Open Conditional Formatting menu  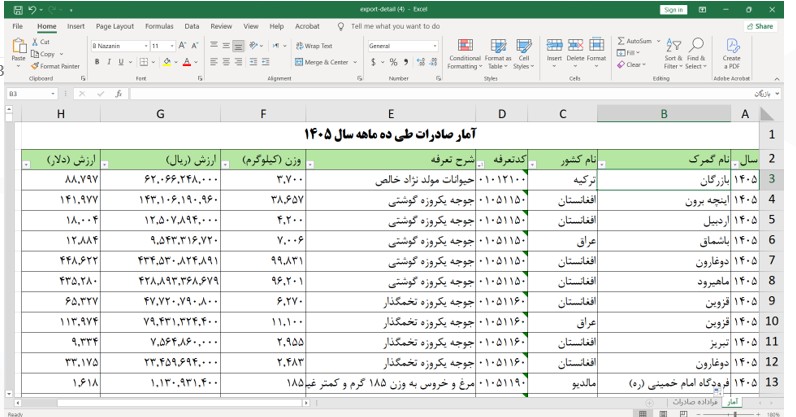(x=465, y=54)
